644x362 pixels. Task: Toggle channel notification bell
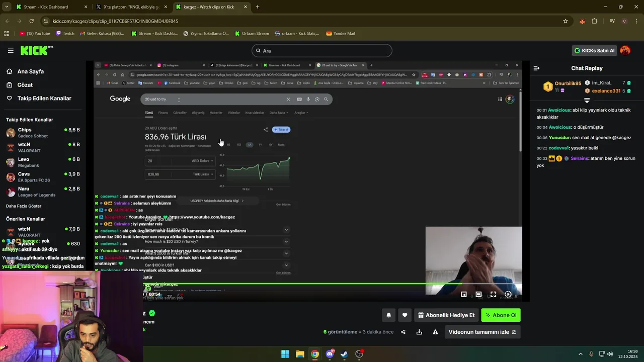(388, 315)
